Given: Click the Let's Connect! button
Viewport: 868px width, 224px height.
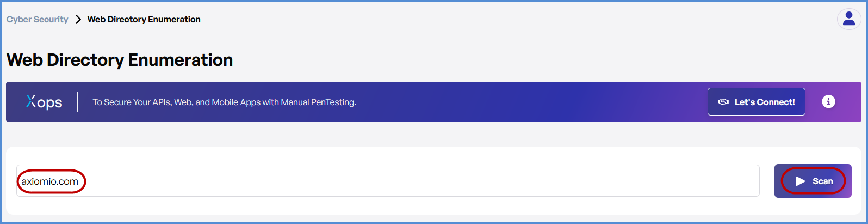Looking at the screenshot, I should (756, 102).
